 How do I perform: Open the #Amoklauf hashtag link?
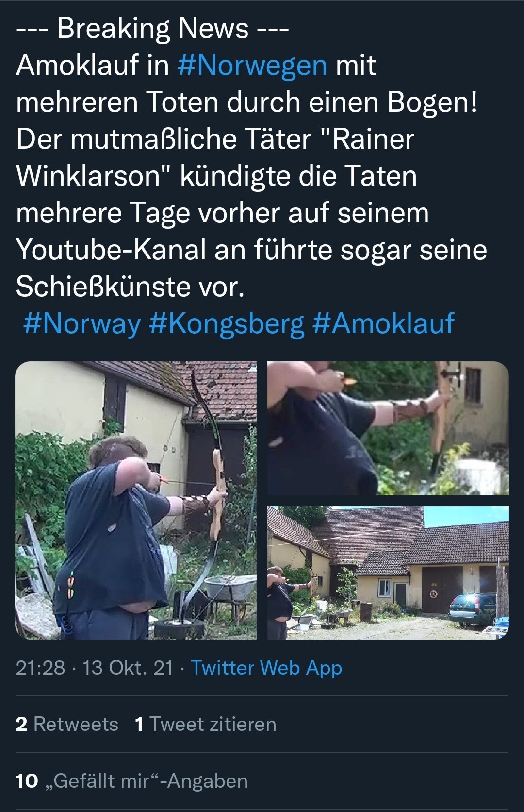click(383, 323)
